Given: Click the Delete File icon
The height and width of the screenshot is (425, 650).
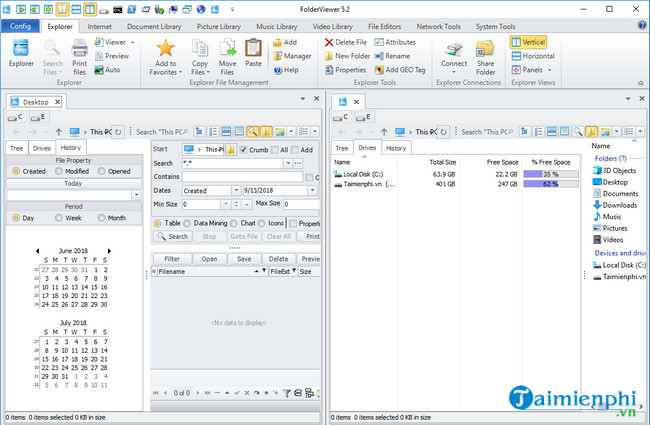Looking at the screenshot, I should 330,43.
